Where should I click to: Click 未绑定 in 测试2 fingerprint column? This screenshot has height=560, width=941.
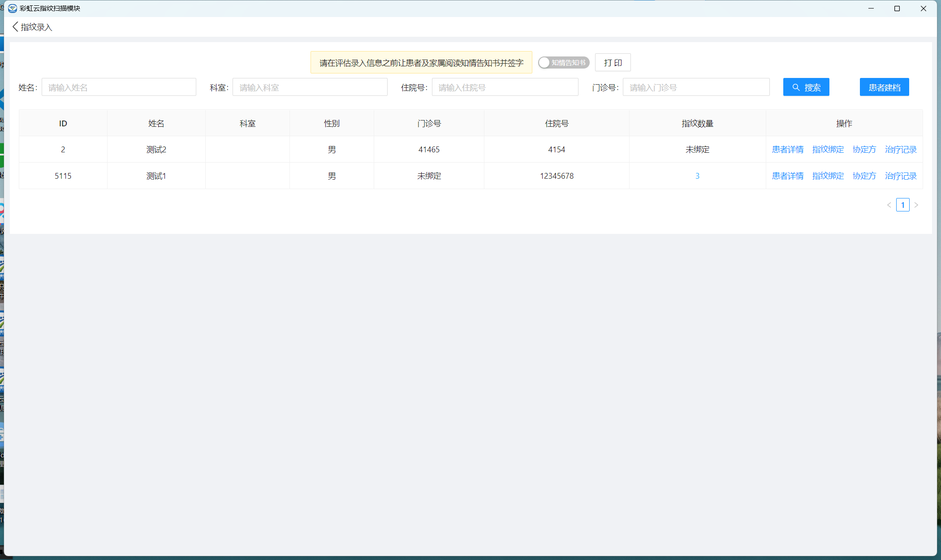point(697,150)
